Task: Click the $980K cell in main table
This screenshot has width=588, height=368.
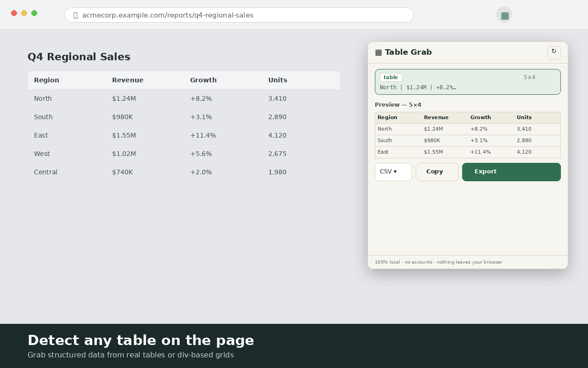Action: [x=122, y=117]
